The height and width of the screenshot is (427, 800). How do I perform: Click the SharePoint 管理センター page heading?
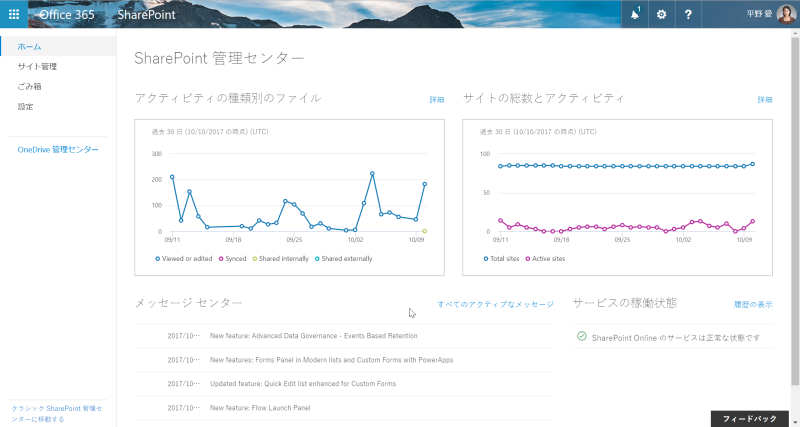[219, 58]
